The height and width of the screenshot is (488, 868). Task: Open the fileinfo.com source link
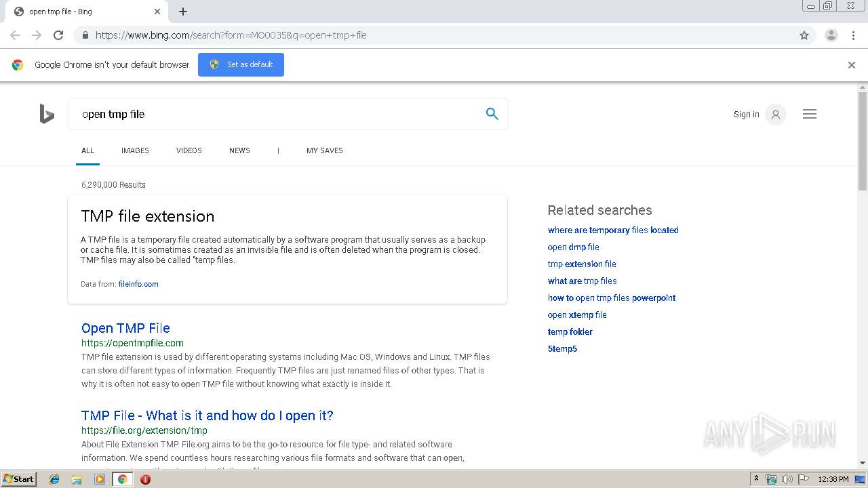(x=138, y=284)
